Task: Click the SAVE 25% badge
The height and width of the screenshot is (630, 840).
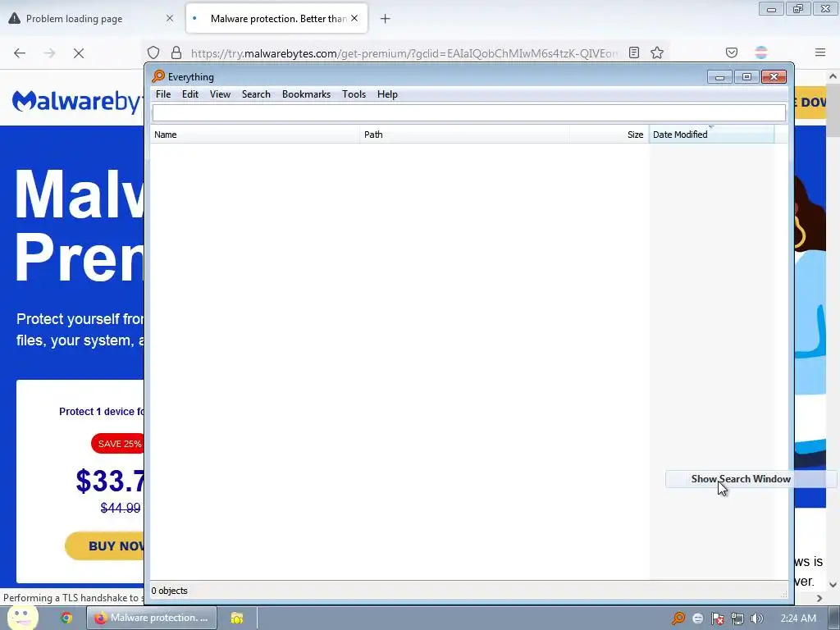Action: point(118,444)
